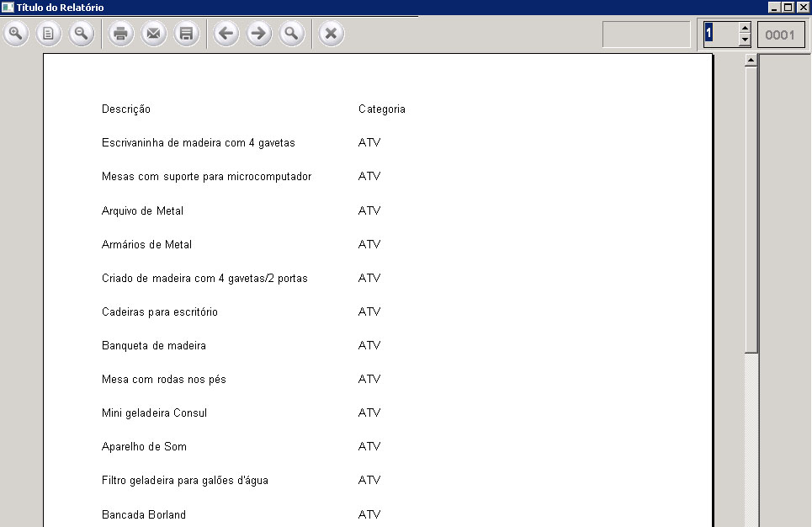Send the report by email envelope icon
This screenshot has height=527, width=812.
(154, 35)
